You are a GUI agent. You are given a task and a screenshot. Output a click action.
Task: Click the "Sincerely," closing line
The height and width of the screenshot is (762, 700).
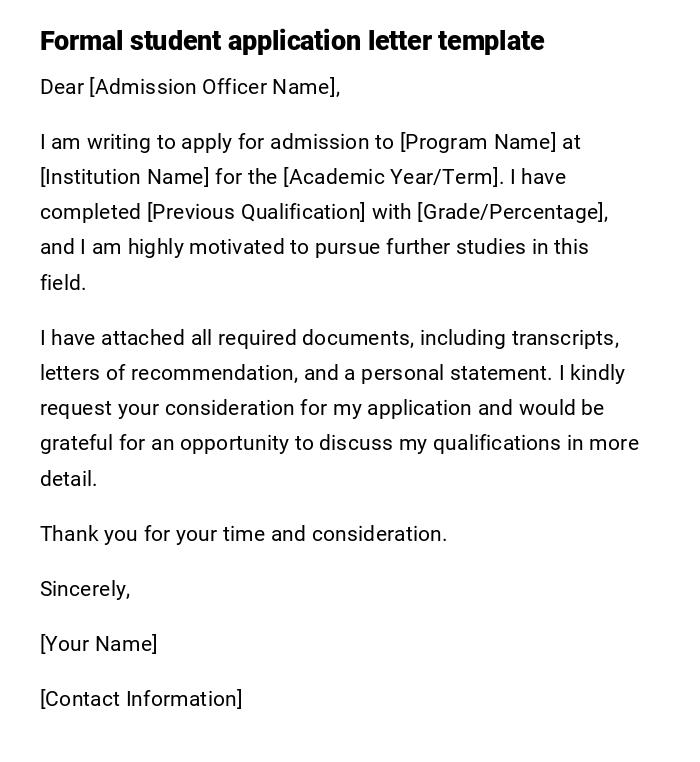85,589
